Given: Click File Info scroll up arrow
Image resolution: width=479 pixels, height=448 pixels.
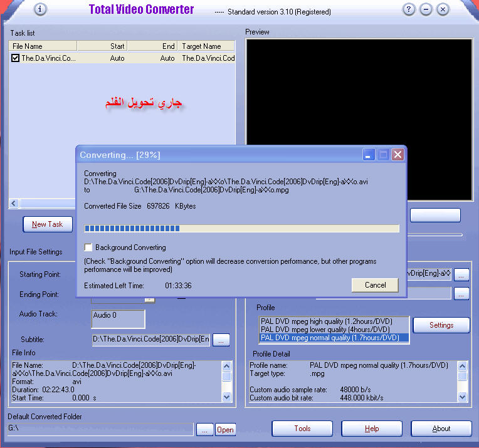Looking at the screenshot, I should click(226, 366).
